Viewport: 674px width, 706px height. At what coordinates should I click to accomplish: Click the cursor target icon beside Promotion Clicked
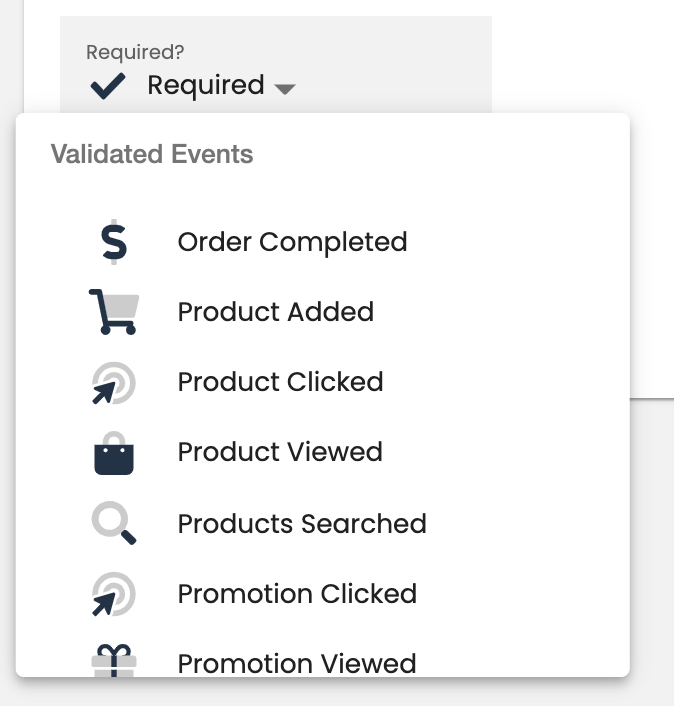113,594
